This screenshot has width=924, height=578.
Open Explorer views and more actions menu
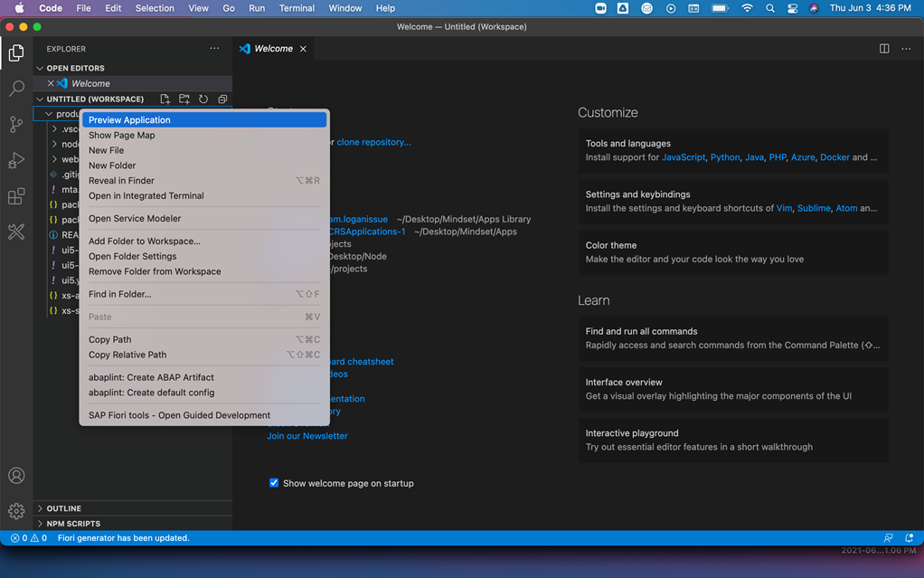214,48
